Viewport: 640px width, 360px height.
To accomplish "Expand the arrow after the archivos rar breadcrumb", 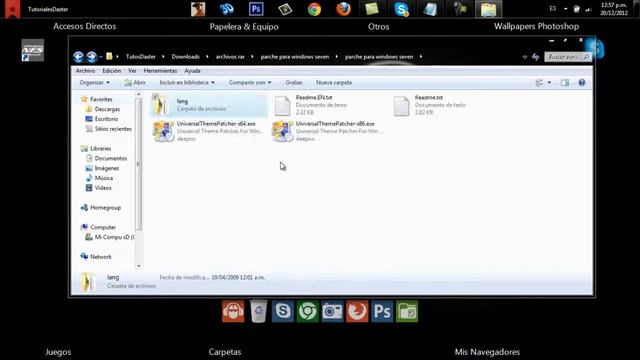I will pos(252,57).
